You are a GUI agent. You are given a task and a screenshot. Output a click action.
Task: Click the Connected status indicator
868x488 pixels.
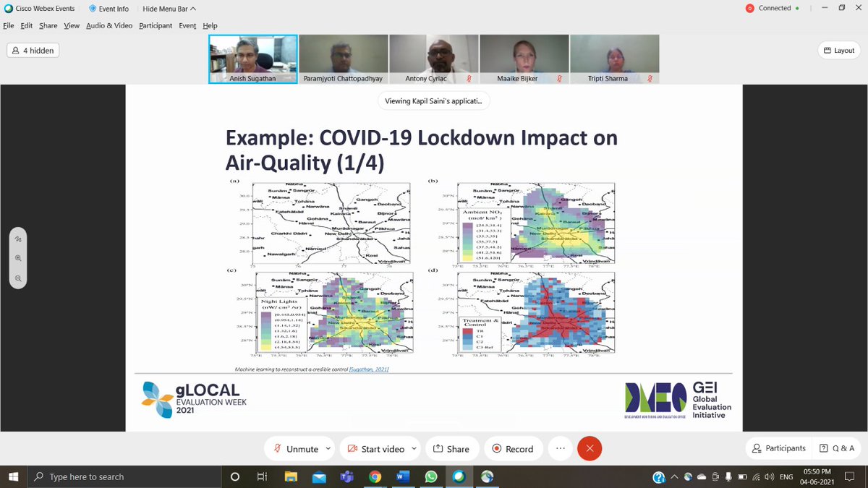pos(772,8)
